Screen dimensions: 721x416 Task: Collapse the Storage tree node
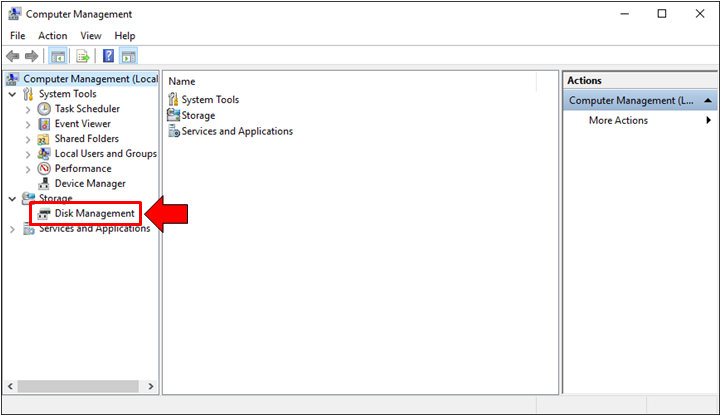(x=12, y=199)
